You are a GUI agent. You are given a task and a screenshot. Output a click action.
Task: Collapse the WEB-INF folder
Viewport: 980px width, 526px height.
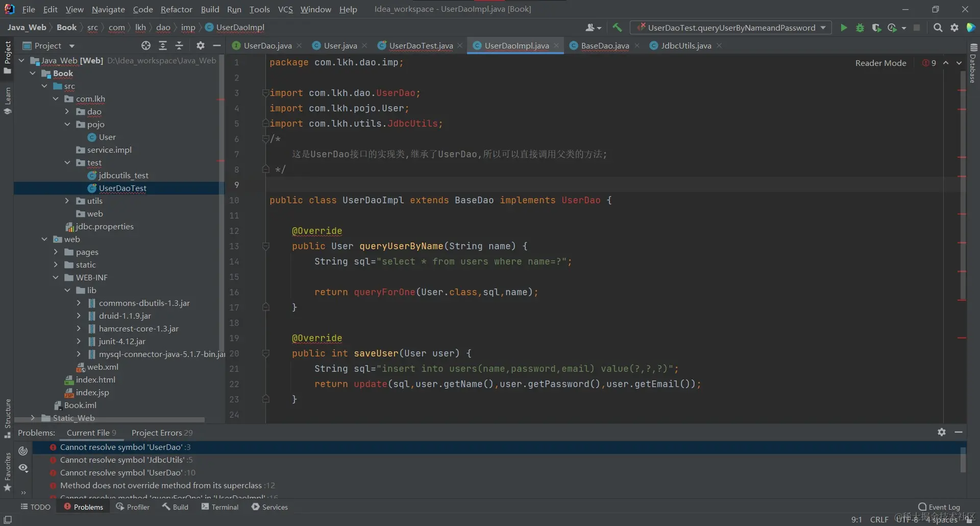56,277
